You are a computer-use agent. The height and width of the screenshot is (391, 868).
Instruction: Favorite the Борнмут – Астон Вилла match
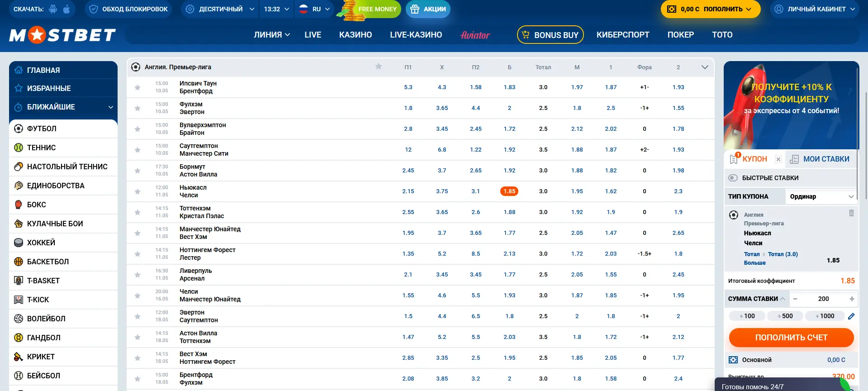[138, 171]
